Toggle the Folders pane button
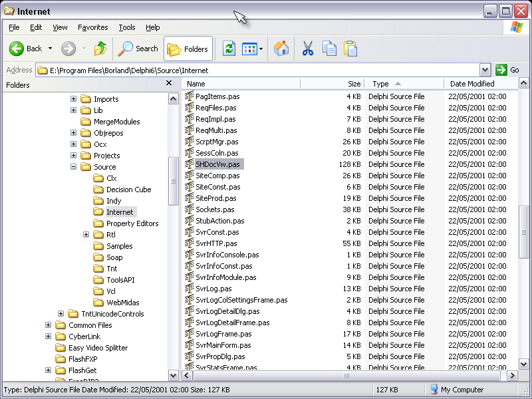 coord(188,49)
